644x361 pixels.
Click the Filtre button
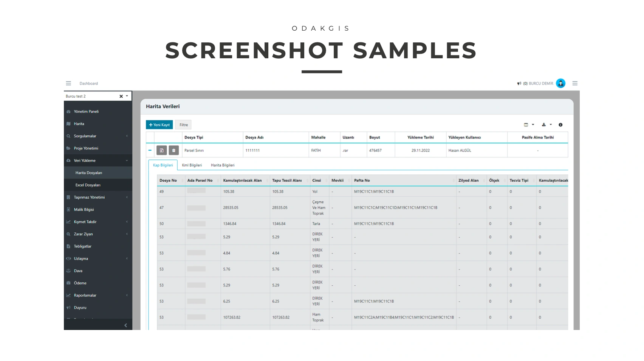(183, 125)
